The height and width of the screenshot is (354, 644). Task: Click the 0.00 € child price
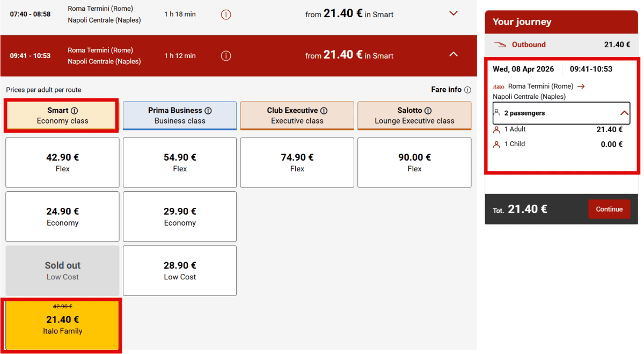[612, 144]
